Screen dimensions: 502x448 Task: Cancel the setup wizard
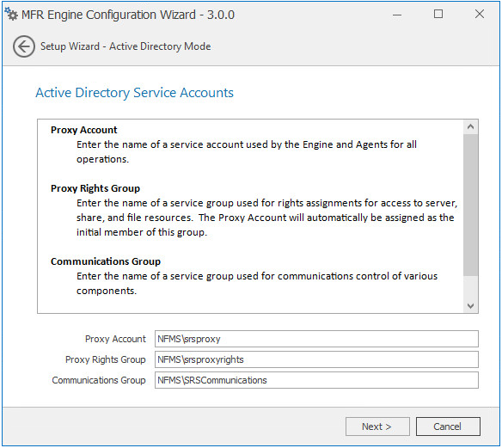tap(448, 427)
